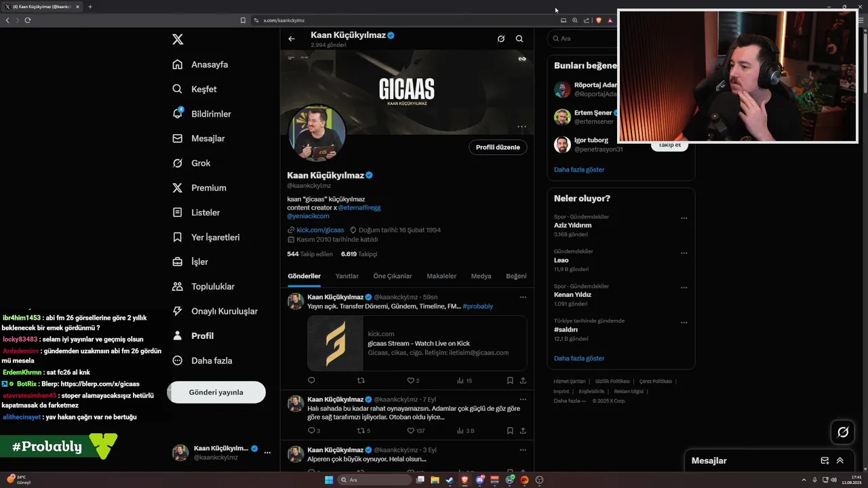
Task: Open options menu for 'Alperen çok büyük' post
Action: click(x=523, y=449)
